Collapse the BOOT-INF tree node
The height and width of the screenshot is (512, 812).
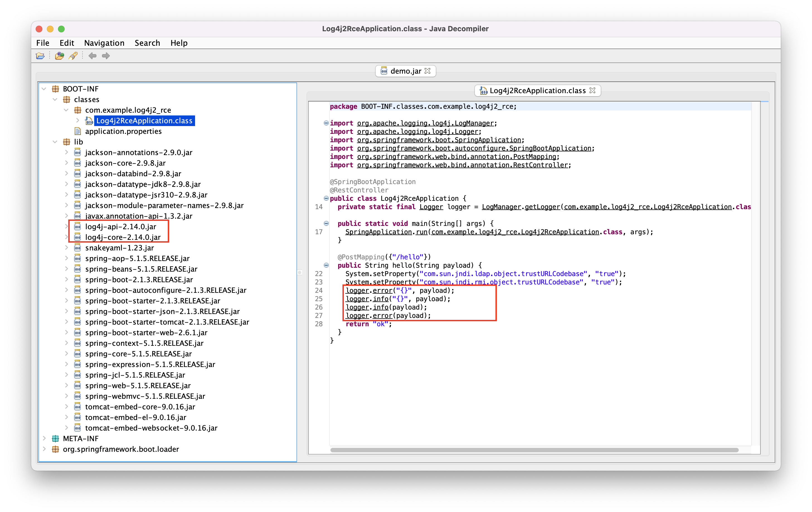(44, 89)
